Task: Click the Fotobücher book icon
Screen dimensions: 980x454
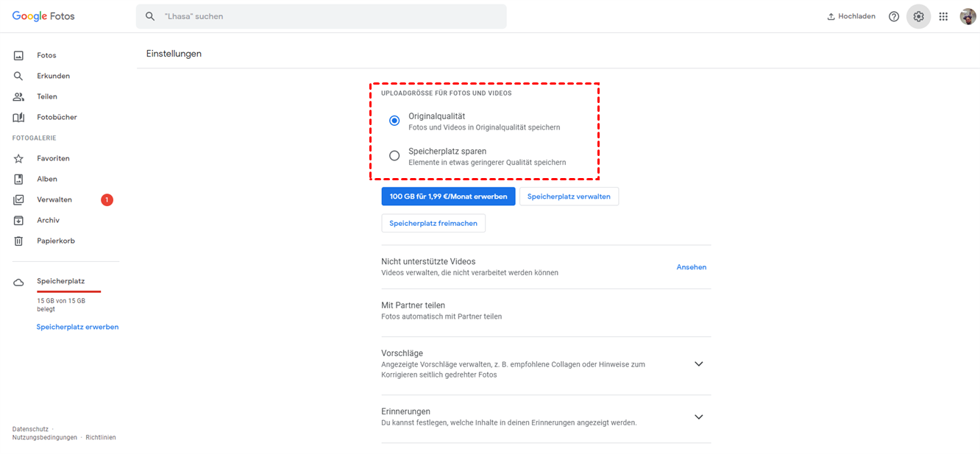Action: click(19, 118)
